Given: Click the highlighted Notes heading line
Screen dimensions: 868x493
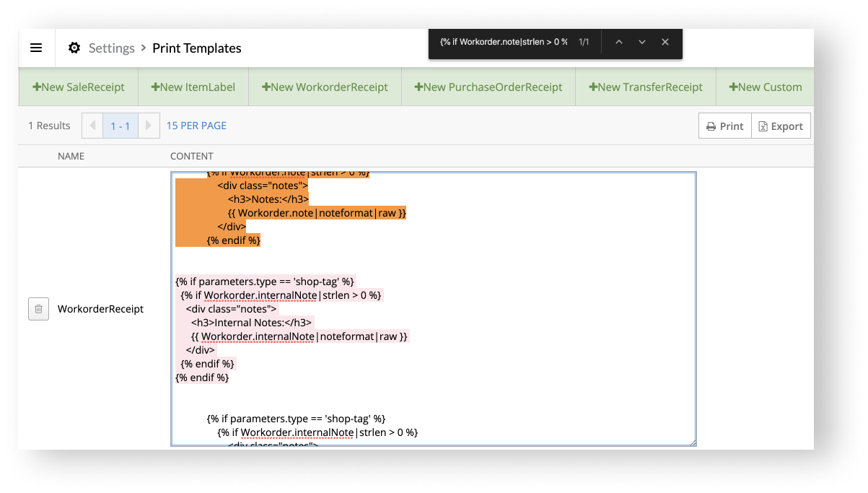Looking at the screenshot, I should coord(268,199).
